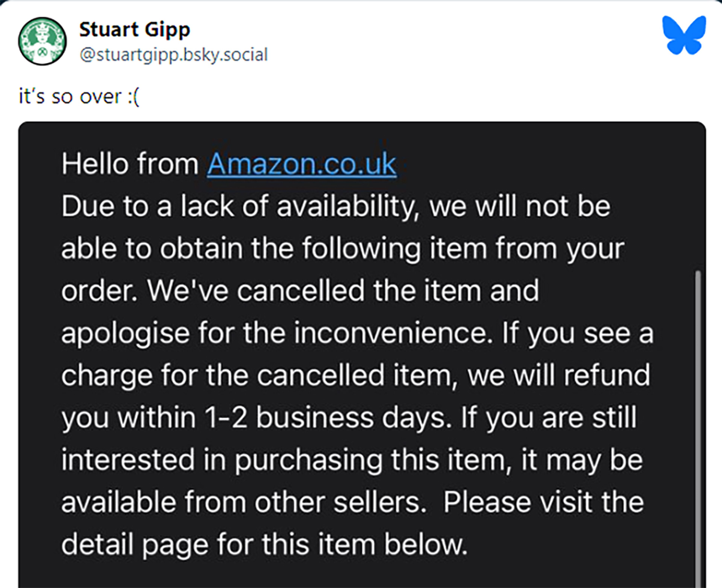Open Stuart Gipp's green profile avatar

pos(42,41)
